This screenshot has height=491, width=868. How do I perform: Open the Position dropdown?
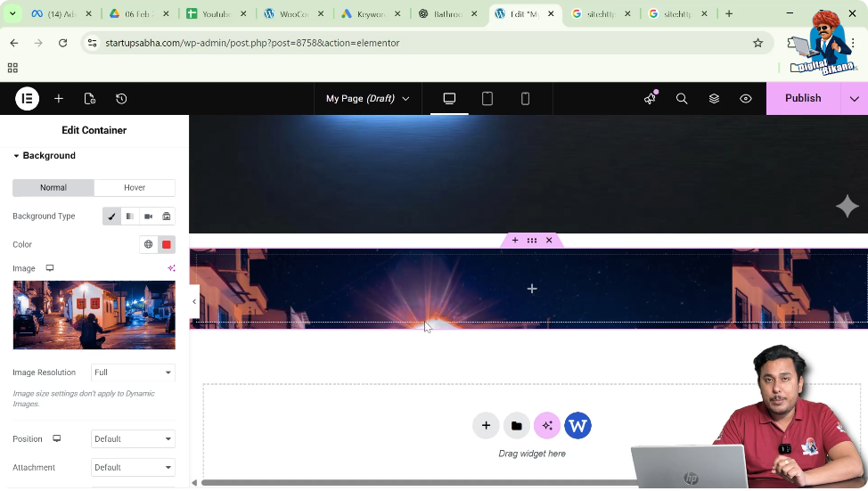pyautogui.click(x=133, y=439)
